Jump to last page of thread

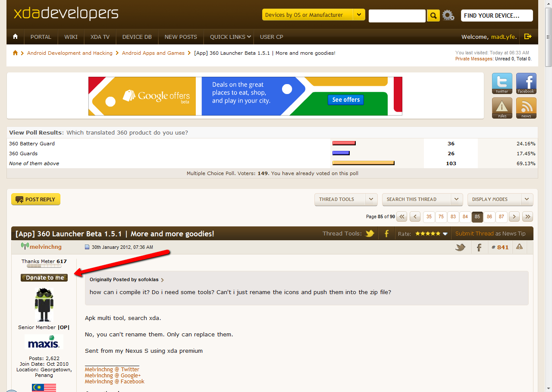(x=528, y=216)
